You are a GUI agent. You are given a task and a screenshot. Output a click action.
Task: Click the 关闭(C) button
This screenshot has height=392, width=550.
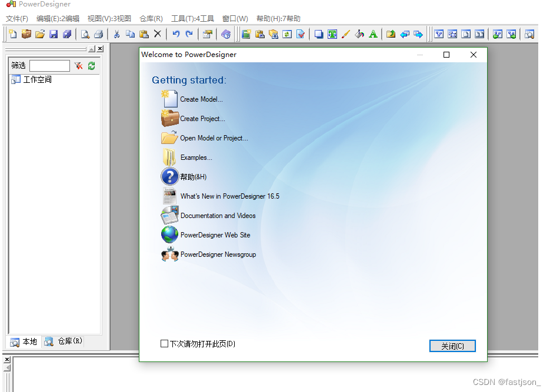452,346
